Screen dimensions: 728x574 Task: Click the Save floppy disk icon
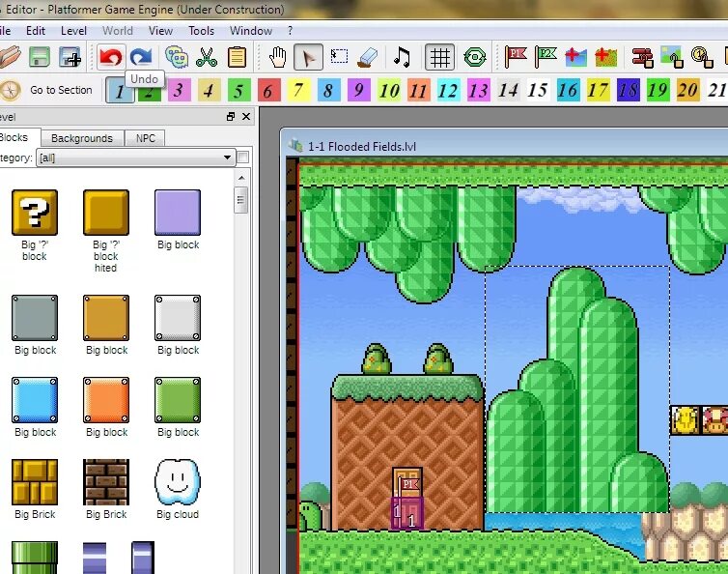(40, 57)
